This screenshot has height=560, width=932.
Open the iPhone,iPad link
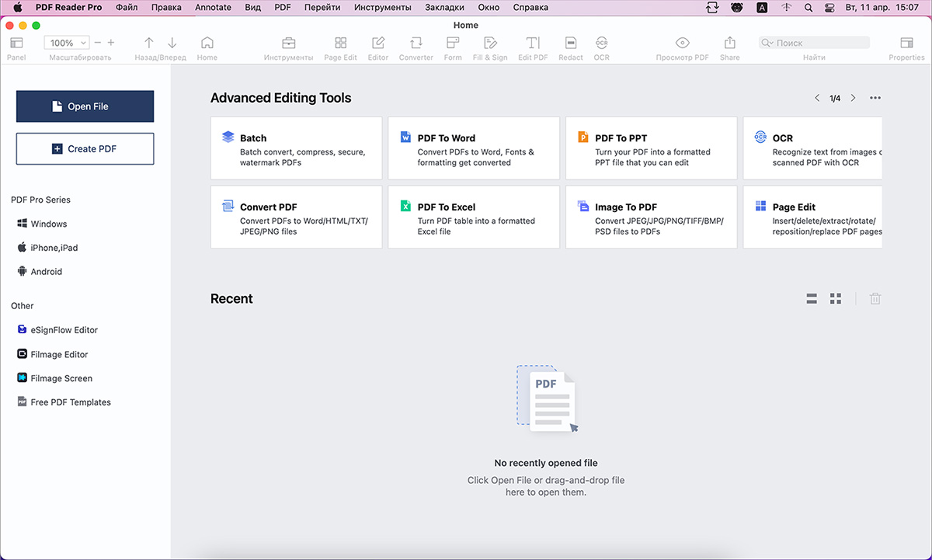click(47, 248)
